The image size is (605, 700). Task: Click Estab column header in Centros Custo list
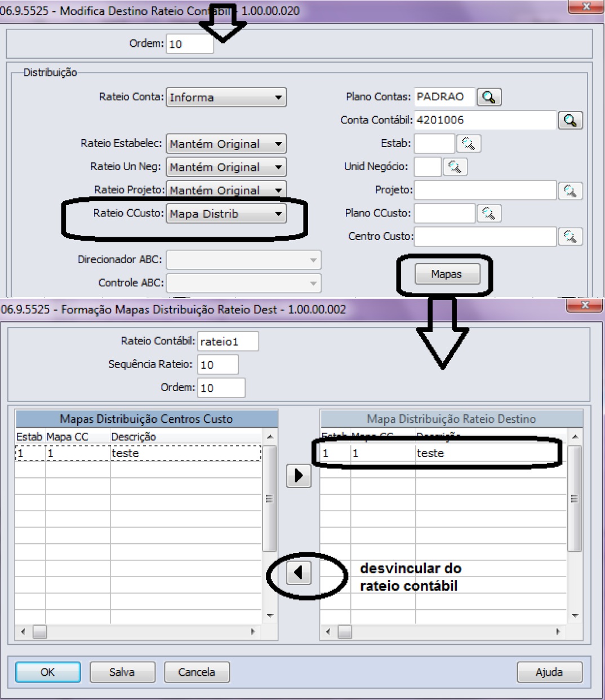[x=30, y=437]
